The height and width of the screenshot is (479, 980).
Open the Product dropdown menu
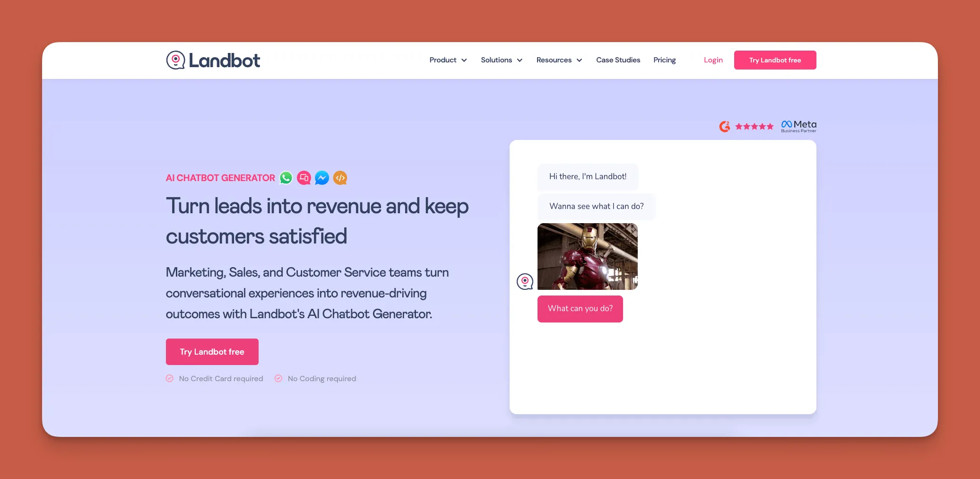448,60
